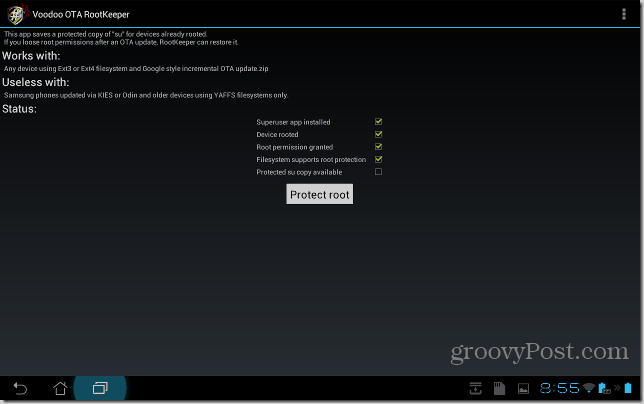Tap the SD card notification icon

pos(499,388)
